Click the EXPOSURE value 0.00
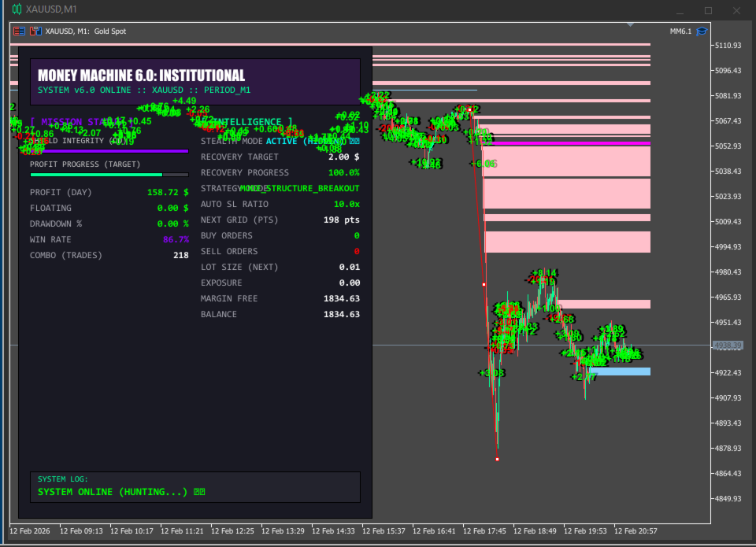 click(349, 283)
